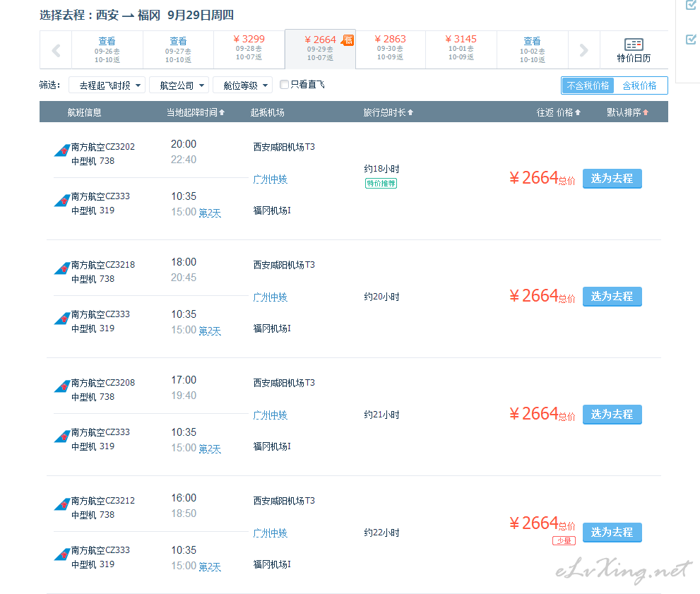Select the 10-02 date tab with 查看
This screenshot has height=594, width=700.
click(x=532, y=49)
